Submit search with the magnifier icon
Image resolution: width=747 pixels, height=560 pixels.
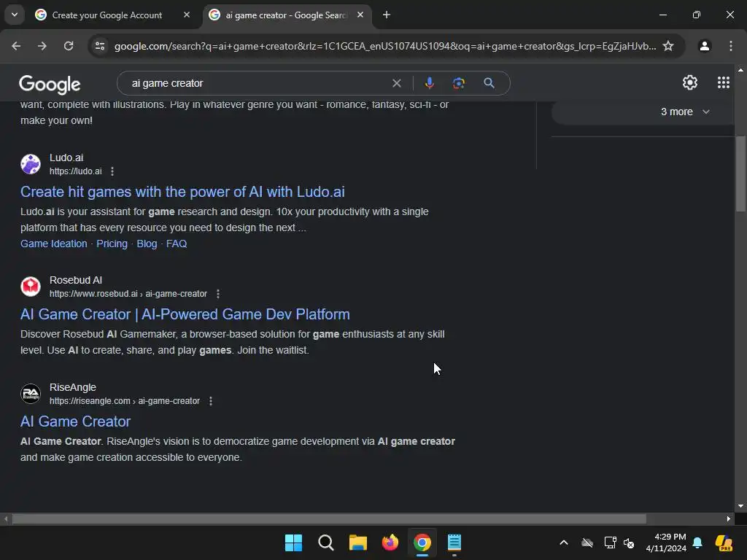pyautogui.click(x=489, y=83)
